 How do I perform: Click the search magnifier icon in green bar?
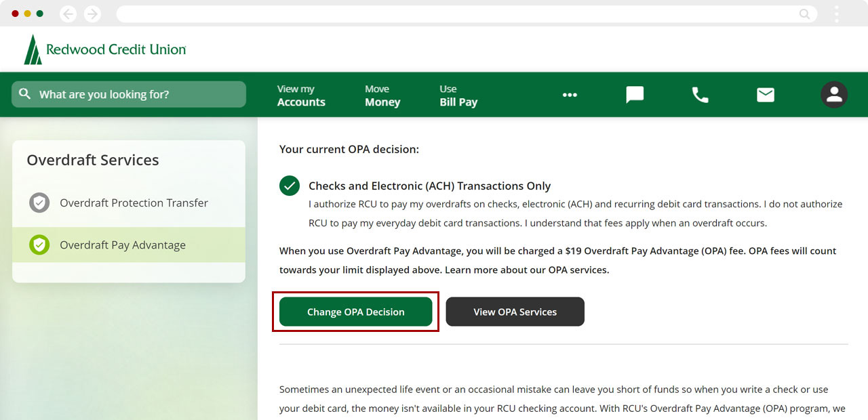pos(25,94)
